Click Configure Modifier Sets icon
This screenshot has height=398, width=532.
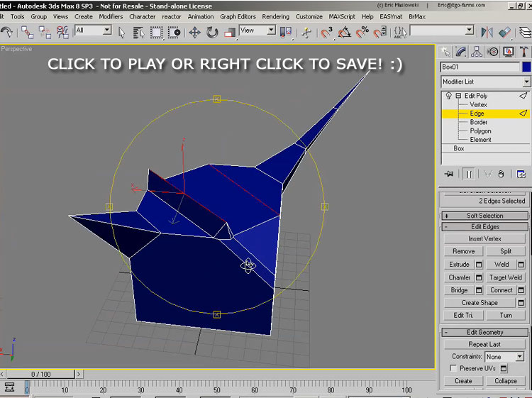[x=521, y=174]
